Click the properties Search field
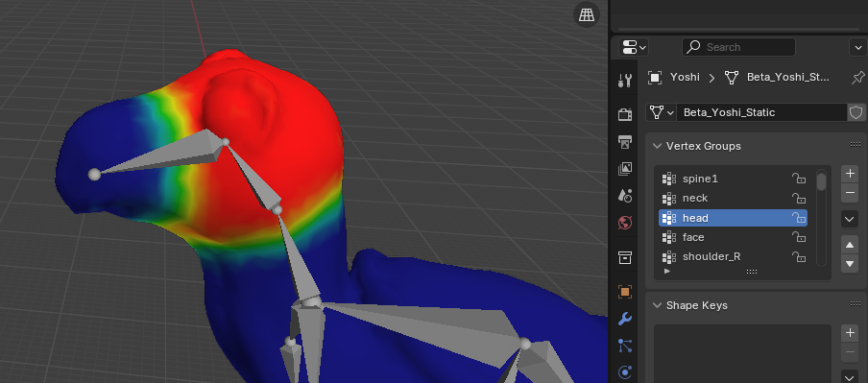The image size is (868, 383). coord(738,47)
